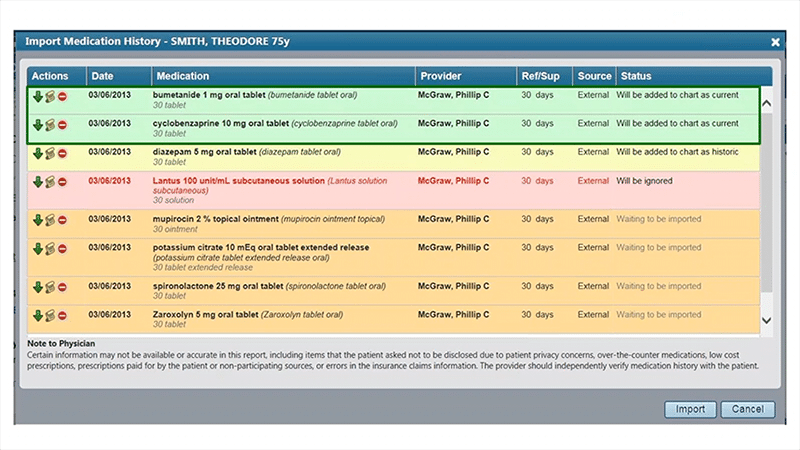Click red ignore icon for cyclobenzaprine row
Viewport: 800px width, 450px height.
62,125
